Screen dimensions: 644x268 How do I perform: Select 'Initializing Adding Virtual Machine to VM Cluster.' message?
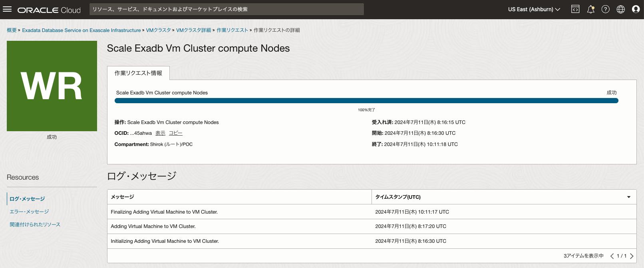(x=165, y=241)
